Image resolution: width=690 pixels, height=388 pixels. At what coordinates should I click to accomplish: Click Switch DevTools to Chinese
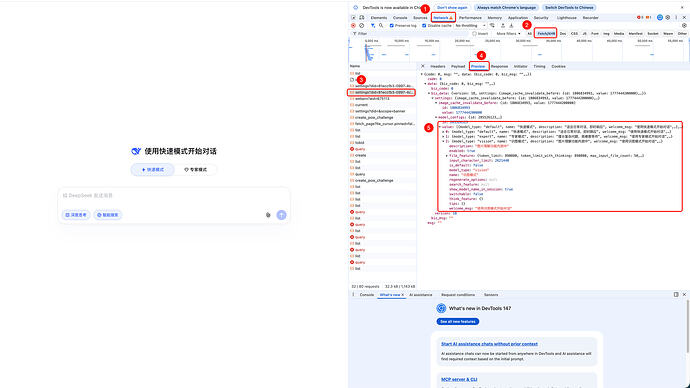(569, 7)
